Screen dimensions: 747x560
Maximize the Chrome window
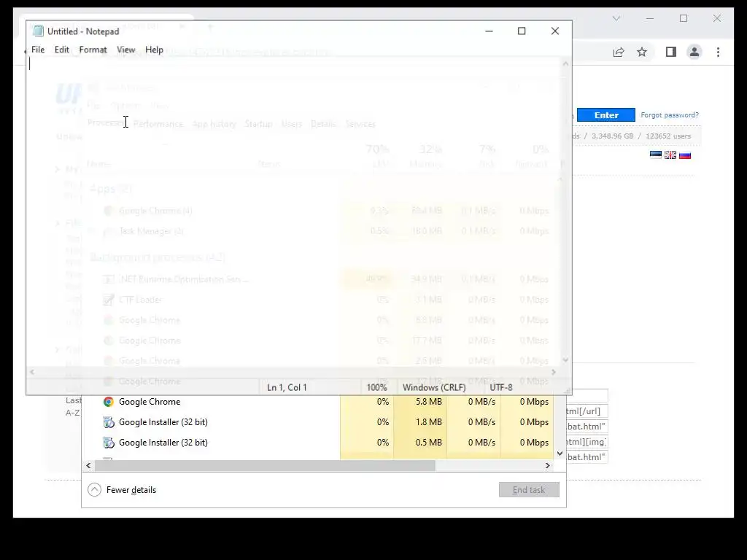coord(684,18)
